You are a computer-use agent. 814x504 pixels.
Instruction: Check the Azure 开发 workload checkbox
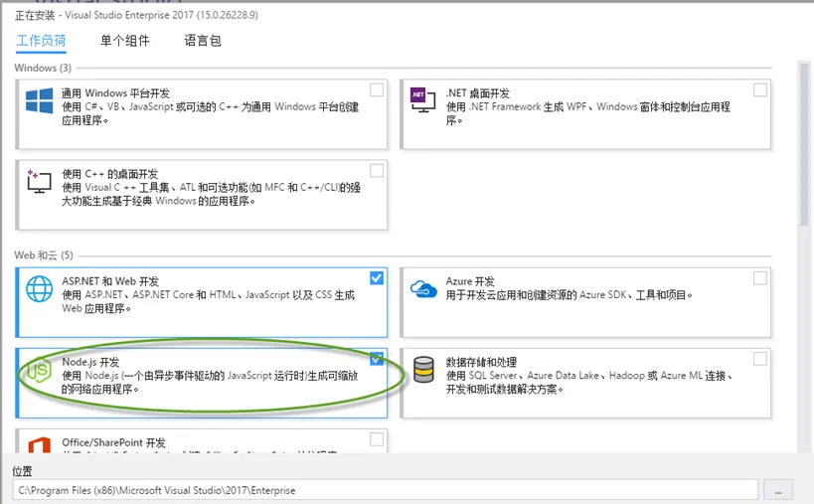pos(760,277)
